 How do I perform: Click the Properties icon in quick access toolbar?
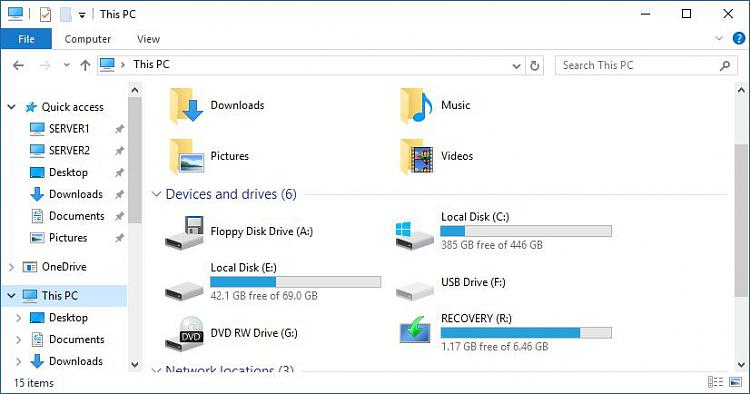click(x=45, y=14)
